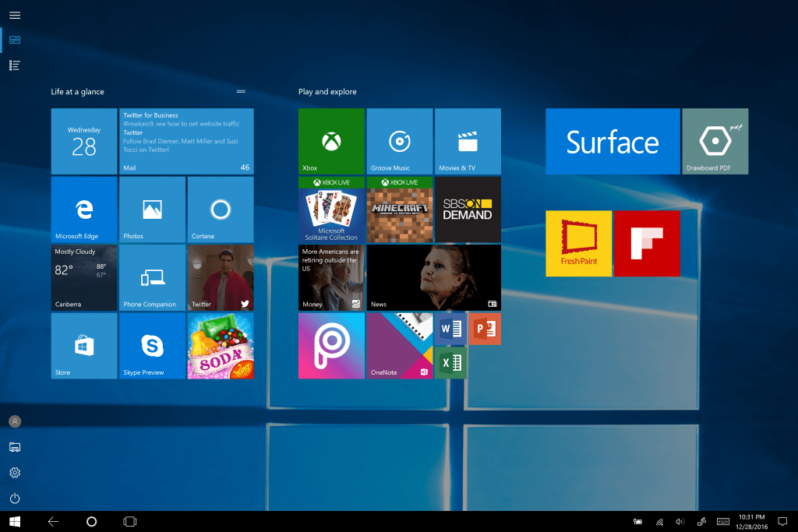Open the Phone Companion tile
Image resolution: width=798 pixels, height=532 pixels.
tap(152, 278)
